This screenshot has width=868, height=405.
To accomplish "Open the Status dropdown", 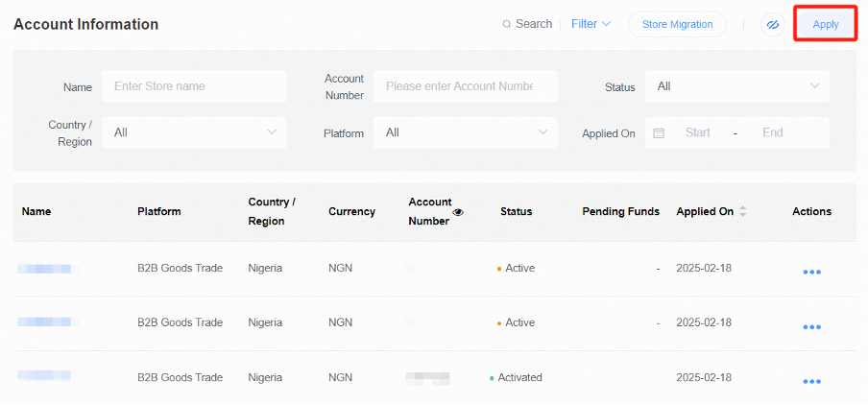I will [736, 86].
